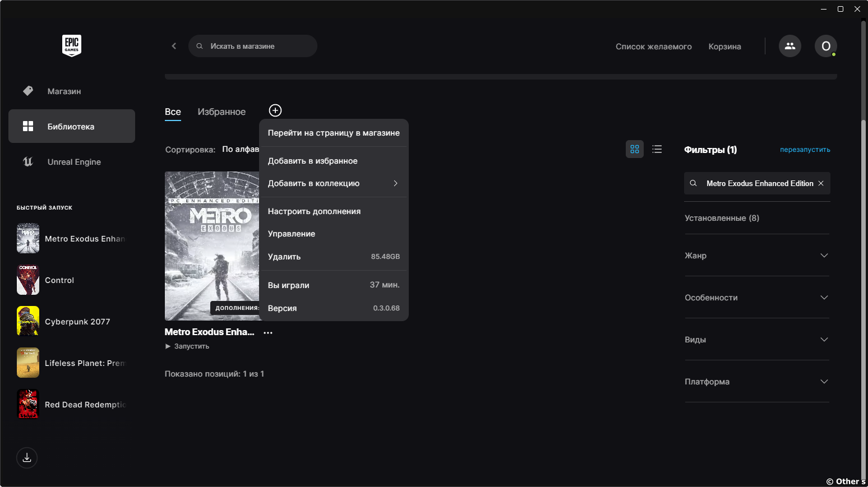Open the friends list icon
The height and width of the screenshot is (487, 868).
[x=790, y=46]
